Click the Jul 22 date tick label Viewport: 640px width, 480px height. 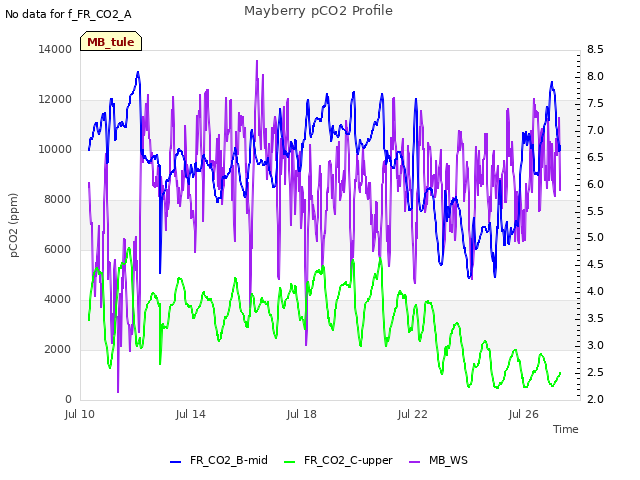tap(413, 414)
